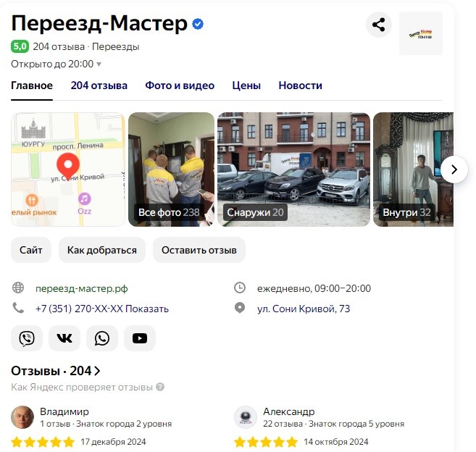Expand the opening hours dropdown arrow
Viewport: 476px width, 452px height.
[x=99, y=64]
